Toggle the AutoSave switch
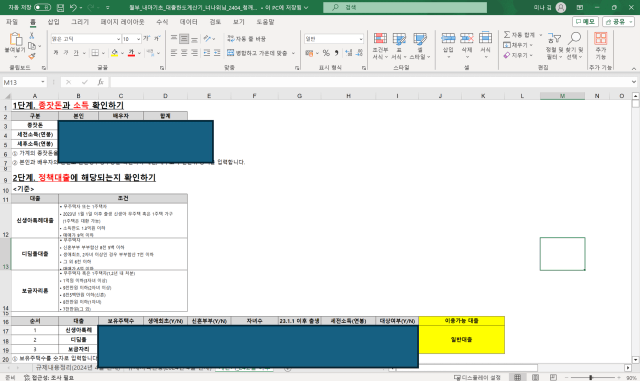The height and width of the screenshot is (381, 640). click(x=42, y=7)
